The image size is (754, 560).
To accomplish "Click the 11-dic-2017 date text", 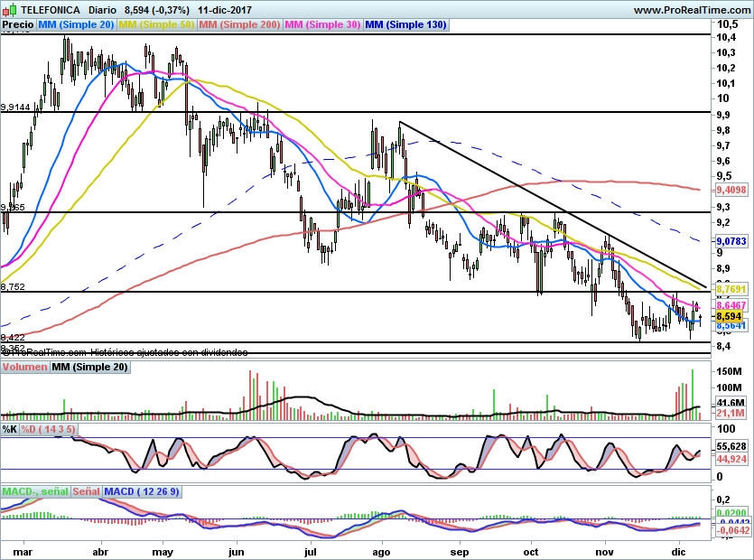I will point(225,10).
